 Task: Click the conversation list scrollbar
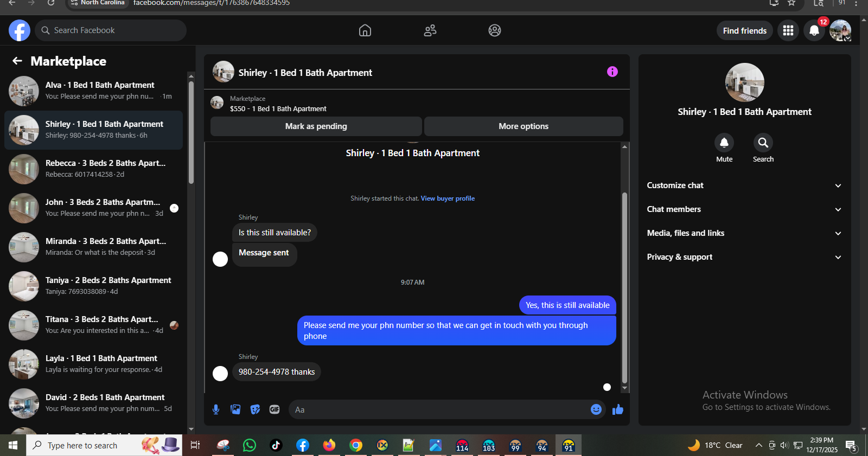[191, 132]
